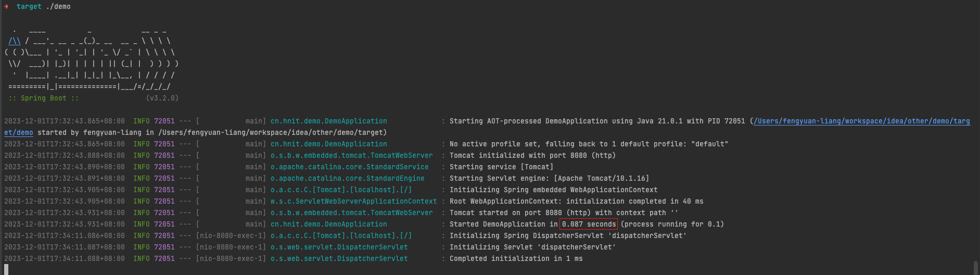The image size is (980, 275).
Task: Click the red-boxed "0.087 seconds" text
Action: 589,224
